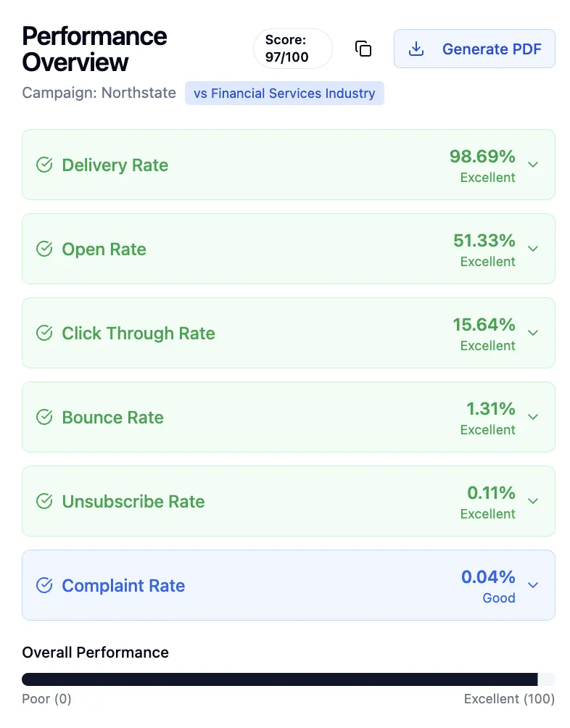The height and width of the screenshot is (728, 570).
Task: Click the Unsubscribe Rate check-circle icon
Action: (44, 501)
